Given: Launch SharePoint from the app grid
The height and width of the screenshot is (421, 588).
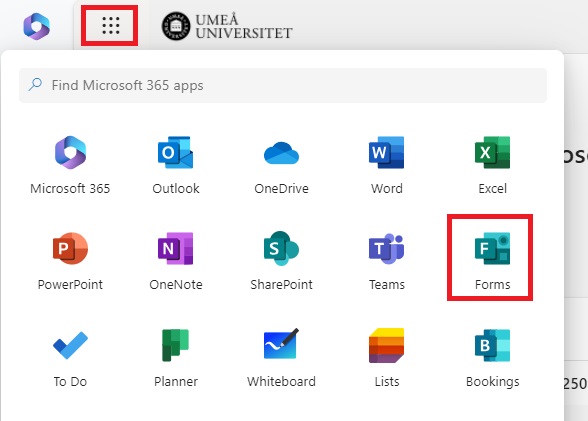Looking at the screenshot, I should (x=281, y=261).
